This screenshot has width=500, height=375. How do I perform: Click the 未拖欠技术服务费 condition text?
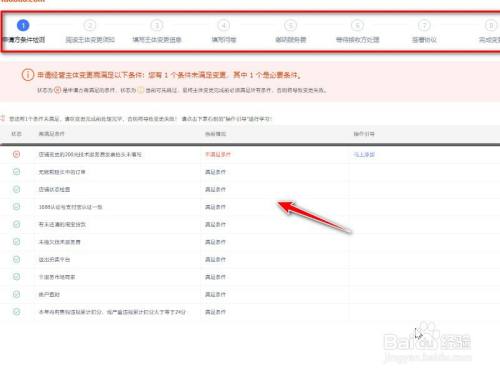[x=60, y=242]
